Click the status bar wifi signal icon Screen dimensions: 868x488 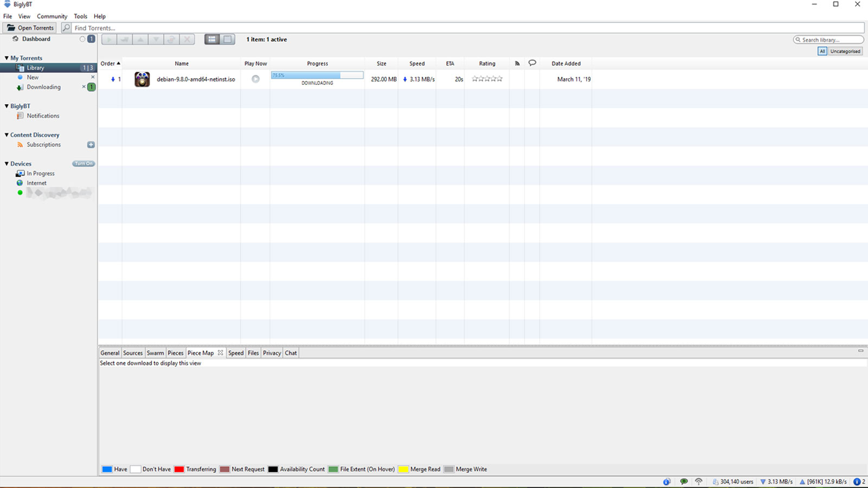point(699,481)
